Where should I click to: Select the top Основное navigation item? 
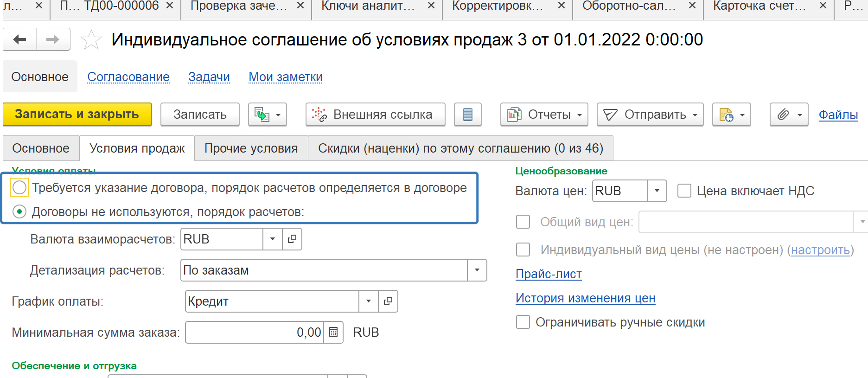coord(40,77)
